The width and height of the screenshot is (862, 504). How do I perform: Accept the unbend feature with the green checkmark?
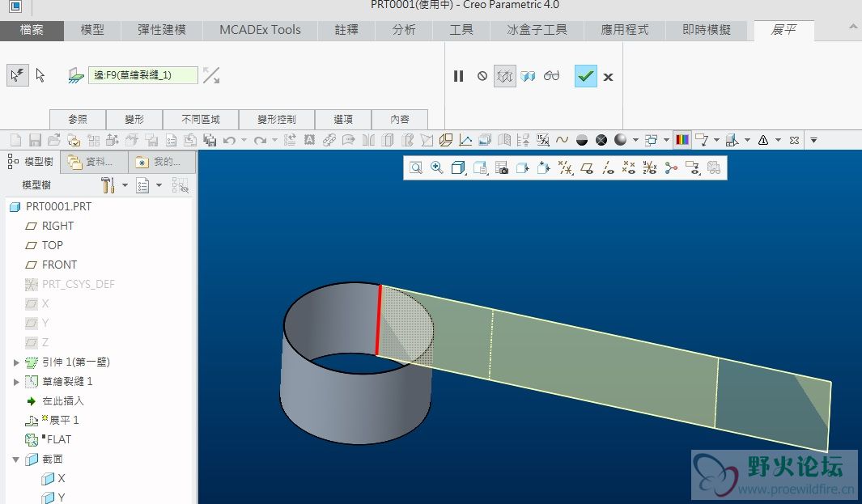coord(585,76)
